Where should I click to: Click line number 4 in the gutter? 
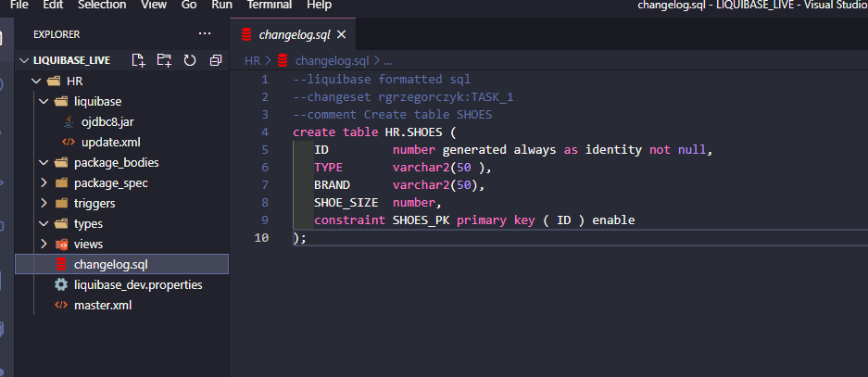(x=265, y=132)
